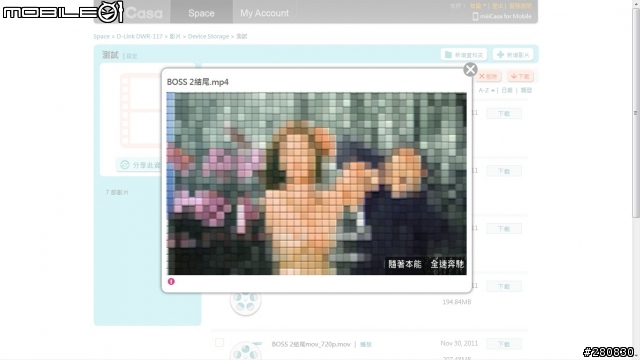This screenshot has width=640, height=360.
Task: Go to Space in the breadcrumb
Action: click(101, 36)
